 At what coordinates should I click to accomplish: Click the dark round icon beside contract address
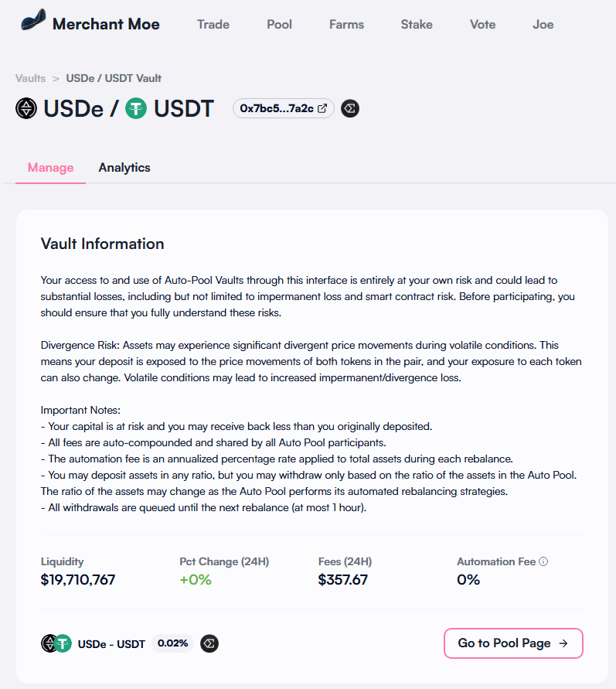(350, 108)
